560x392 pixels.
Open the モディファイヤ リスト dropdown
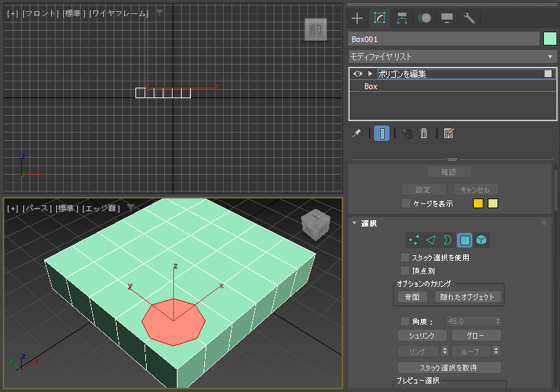pos(452,56)
